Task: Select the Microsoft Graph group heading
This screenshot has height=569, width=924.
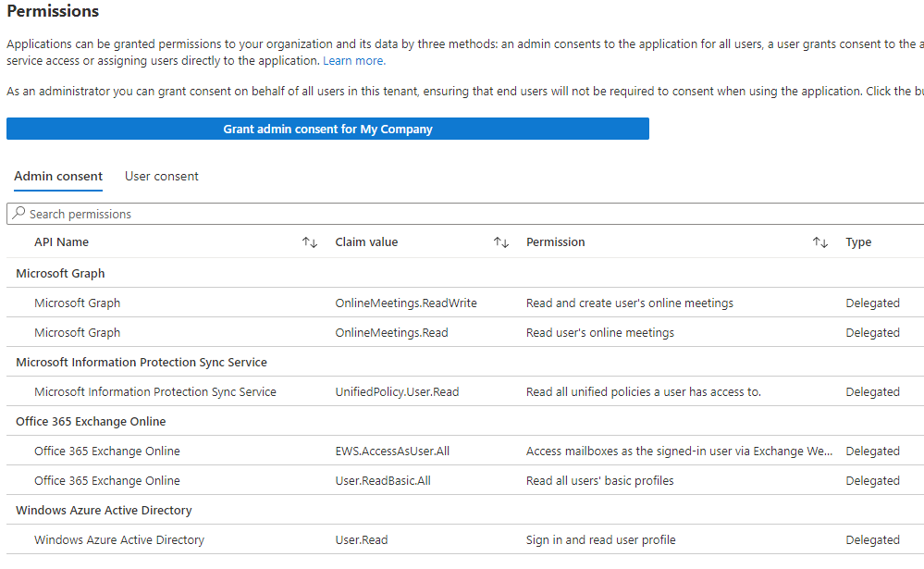Action: (x=60, y=274)
